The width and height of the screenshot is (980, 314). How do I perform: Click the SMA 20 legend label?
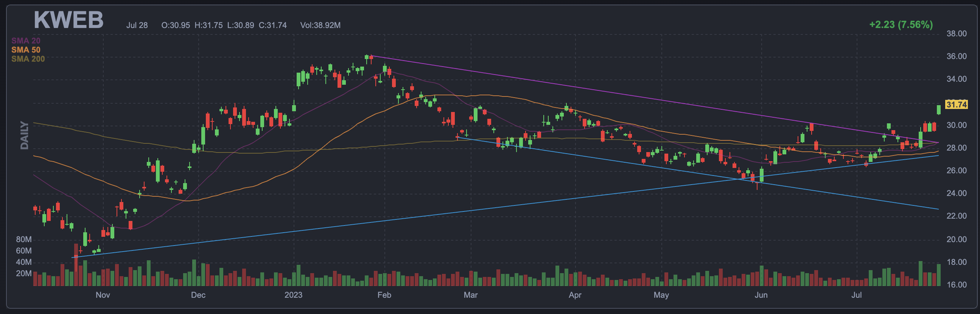25,41
